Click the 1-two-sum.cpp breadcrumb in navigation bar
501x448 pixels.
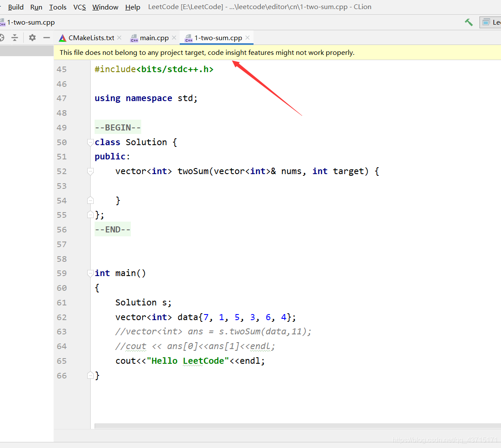click(30, 22)
